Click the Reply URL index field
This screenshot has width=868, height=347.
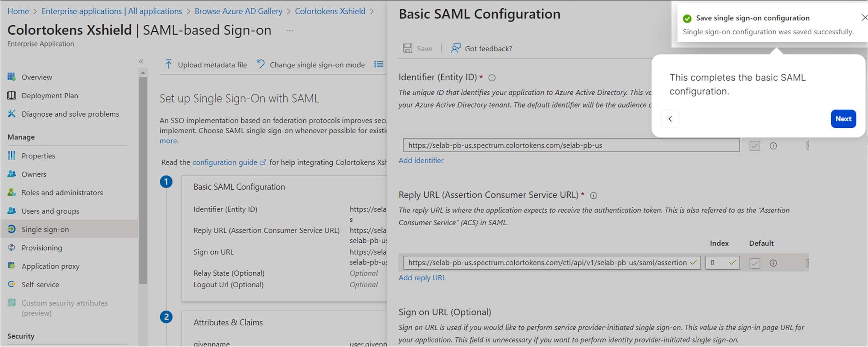pyautogui.click(x=718, y=263)
